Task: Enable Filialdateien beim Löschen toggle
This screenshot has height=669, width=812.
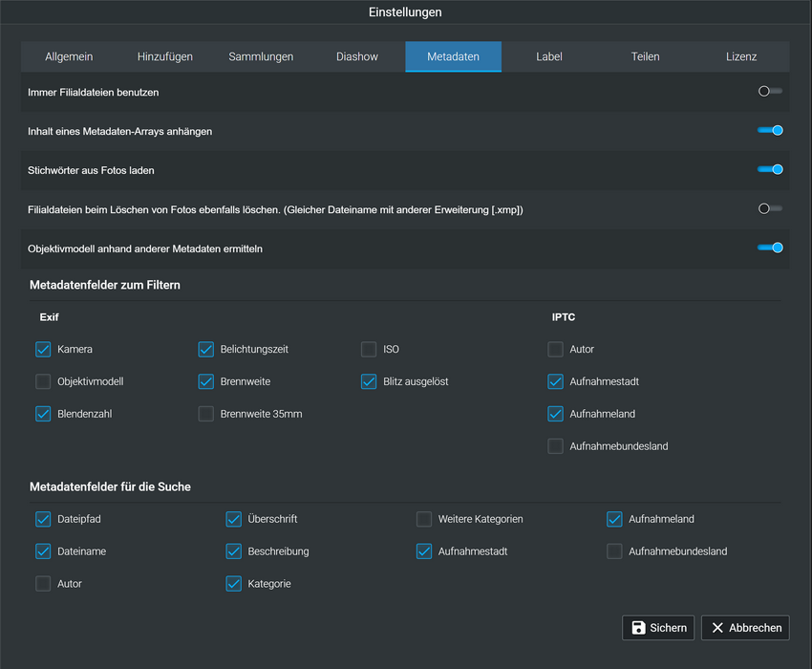Action: (x=770, y=208)
